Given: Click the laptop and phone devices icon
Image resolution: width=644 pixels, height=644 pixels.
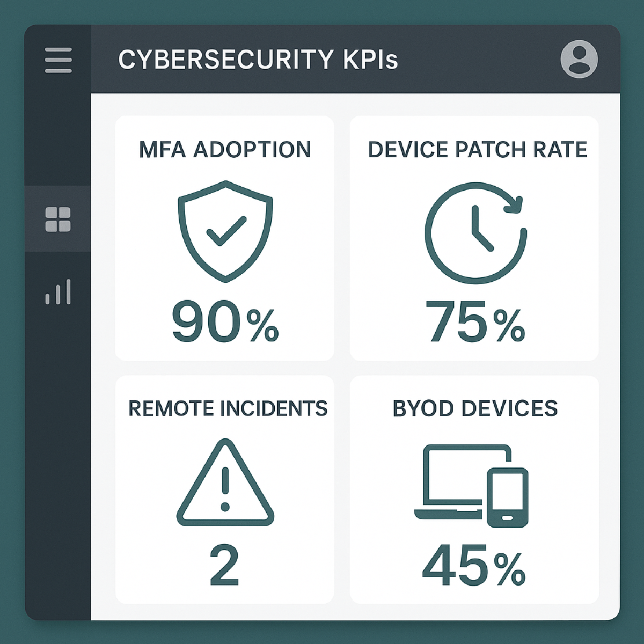Looking at the screenshot, I should point(471,485).
